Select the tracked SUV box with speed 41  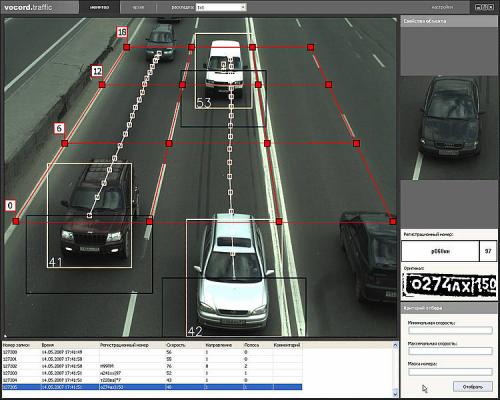(89, 215)
